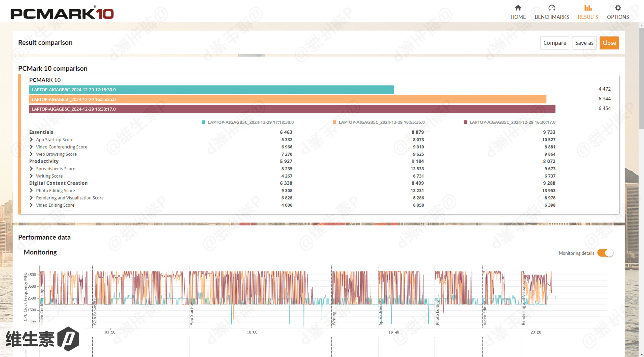Expand the Photo Editing Score row
The image size is (644, 357).
31,190
